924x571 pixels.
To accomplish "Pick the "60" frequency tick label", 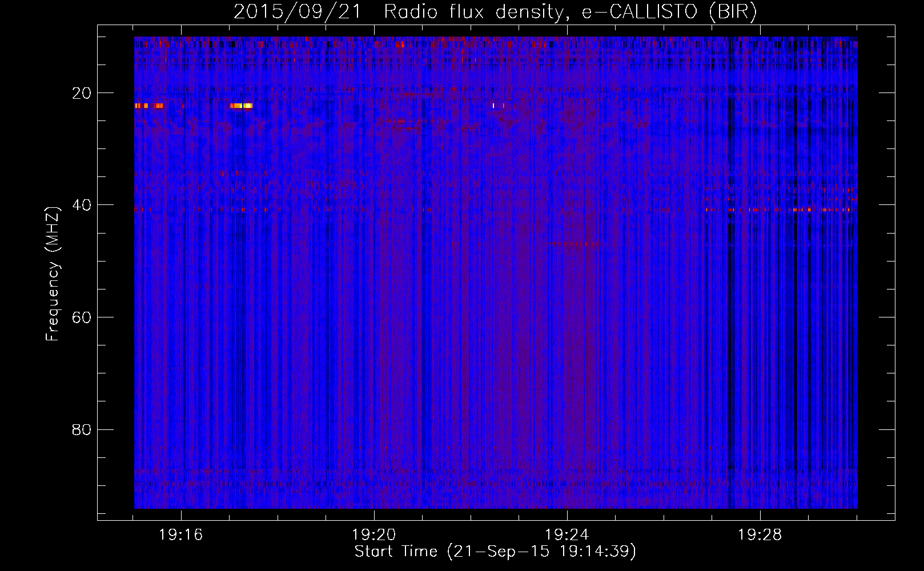I will (82, 317).
